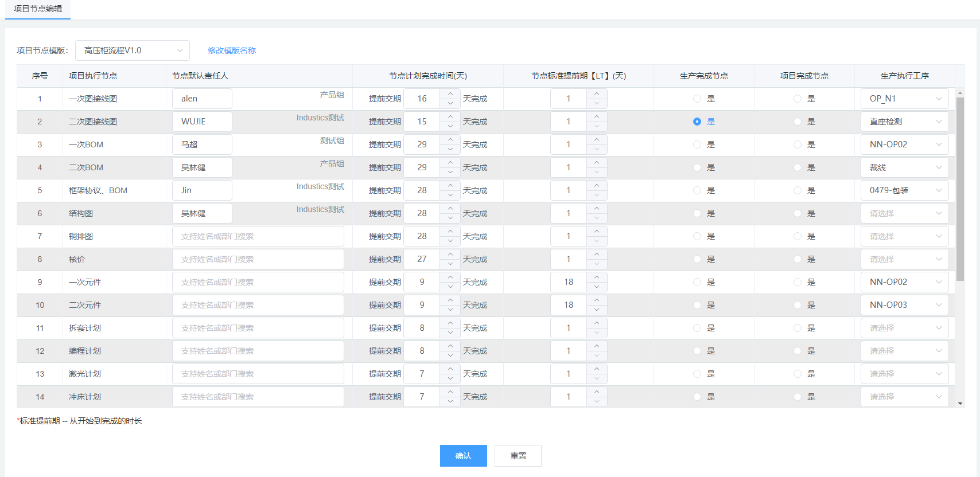
Task: Decrease lead time for row 10 二次元件
Action: (x=597, y=310)
